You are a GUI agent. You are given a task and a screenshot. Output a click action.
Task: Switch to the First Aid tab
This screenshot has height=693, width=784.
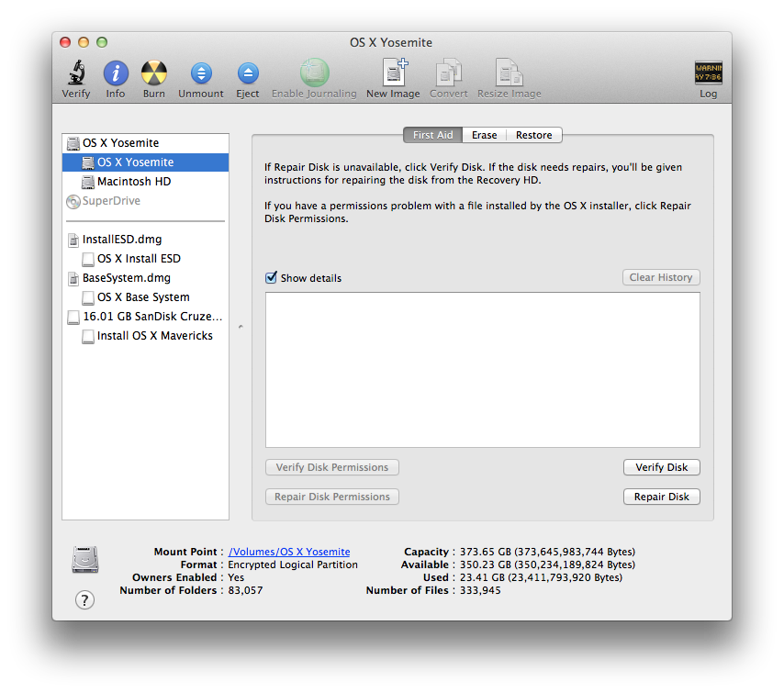pos(433,135)
